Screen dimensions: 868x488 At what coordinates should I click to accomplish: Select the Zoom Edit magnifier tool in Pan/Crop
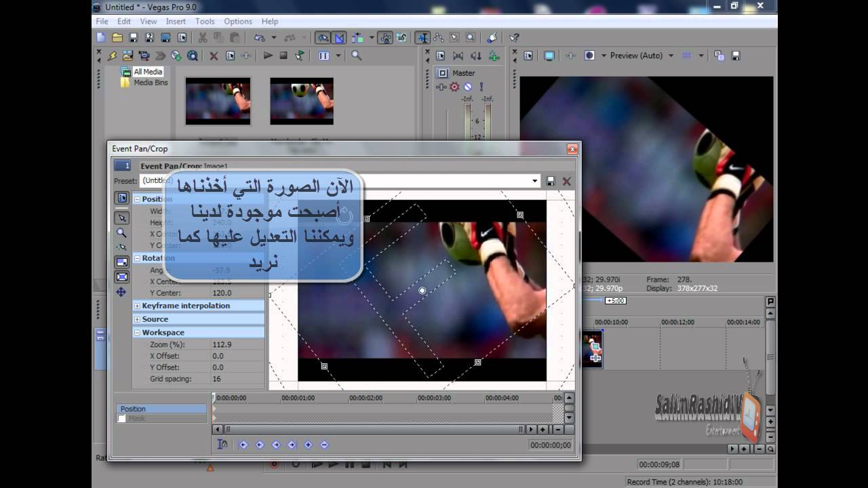pyautogui.click(x=121, y=232)
